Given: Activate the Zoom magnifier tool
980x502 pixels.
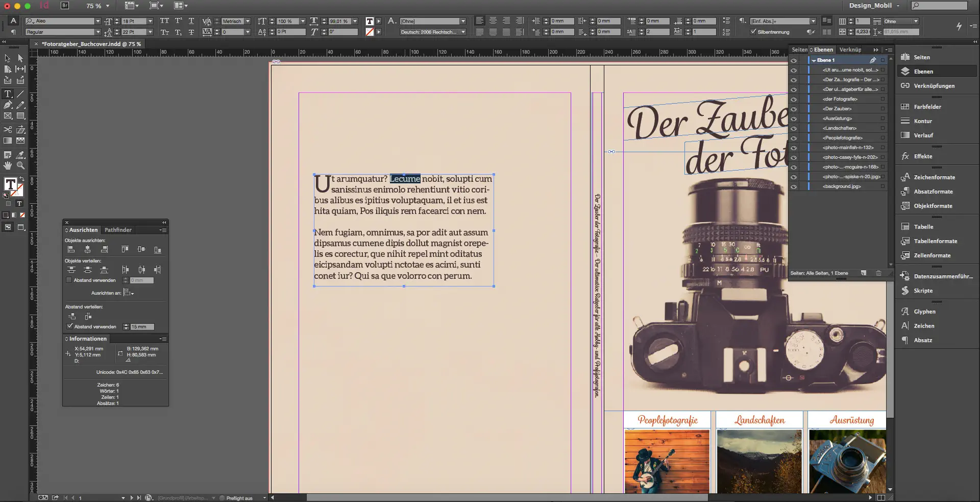Looking at the screenshot, I should [x=20, y=165].
